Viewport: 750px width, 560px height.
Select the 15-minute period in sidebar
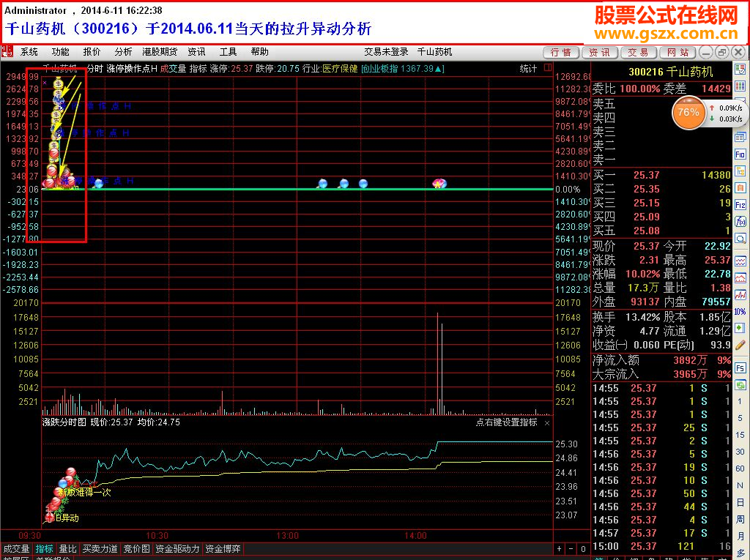point(740,435)
